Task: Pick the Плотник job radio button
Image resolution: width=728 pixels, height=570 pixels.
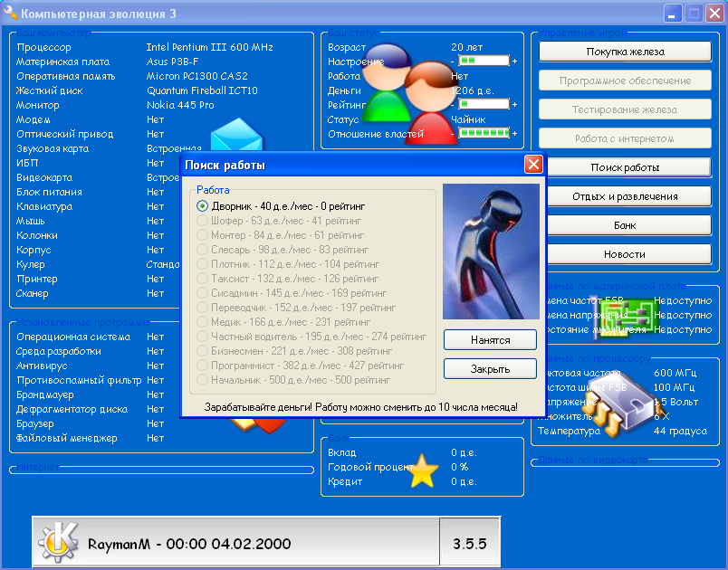Action: click(202, 264)
